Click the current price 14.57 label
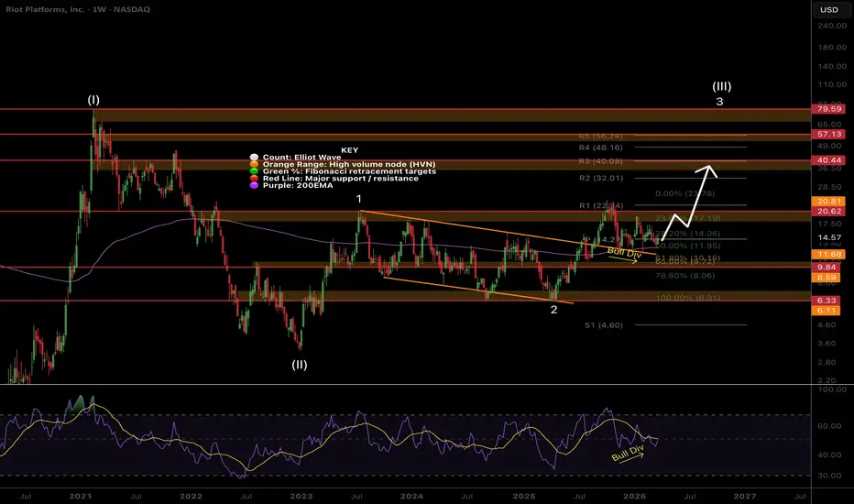 click(829, 237)
